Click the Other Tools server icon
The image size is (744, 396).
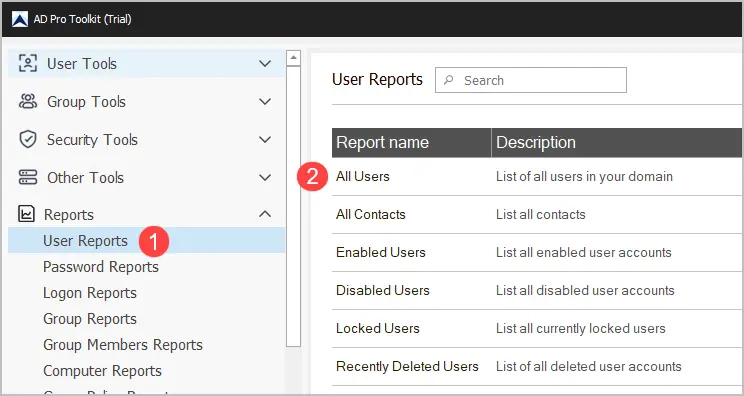28,177
